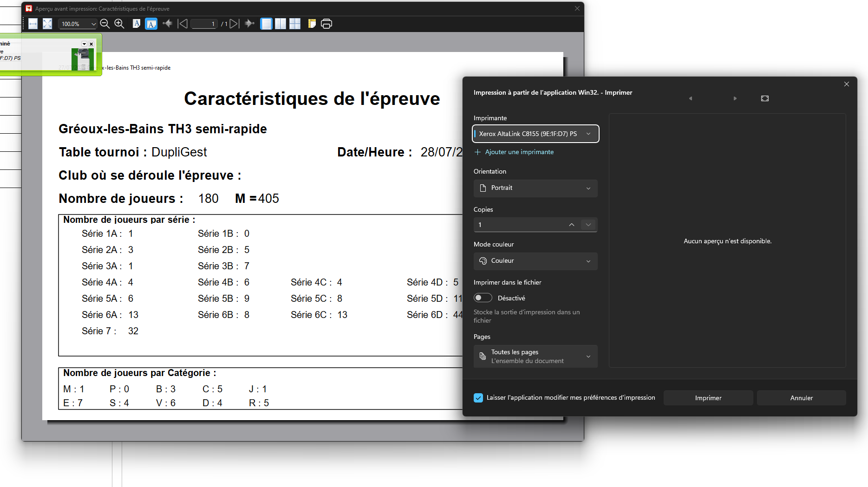Expand the Orientation dropdown showing Portrait
The height and width of the screenshot is (487, 868).
(x=535, y=188)
